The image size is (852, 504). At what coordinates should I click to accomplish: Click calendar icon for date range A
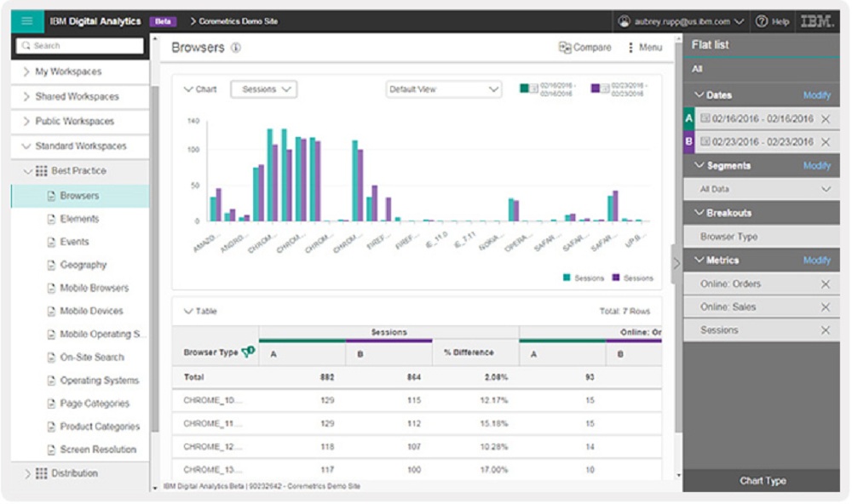(705, 118)
